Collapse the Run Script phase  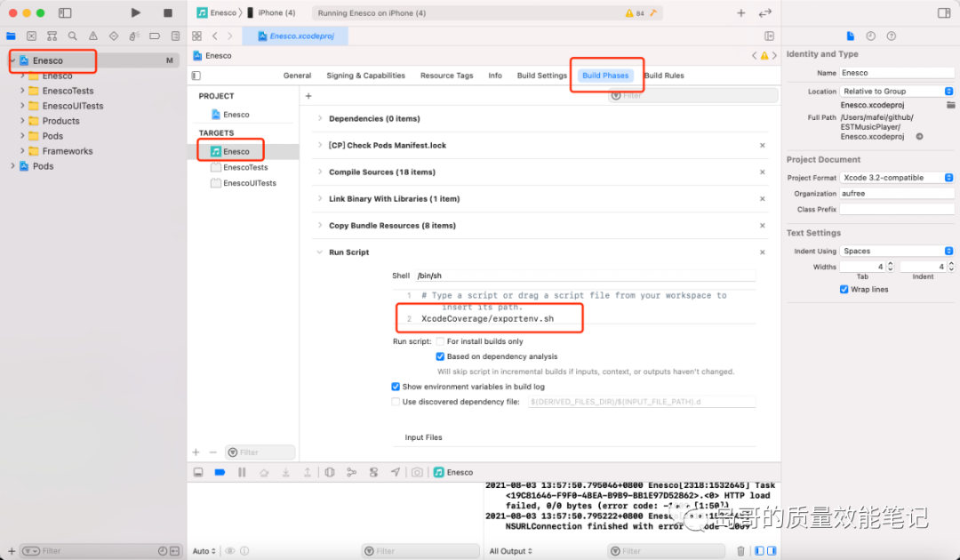[320, 252]
